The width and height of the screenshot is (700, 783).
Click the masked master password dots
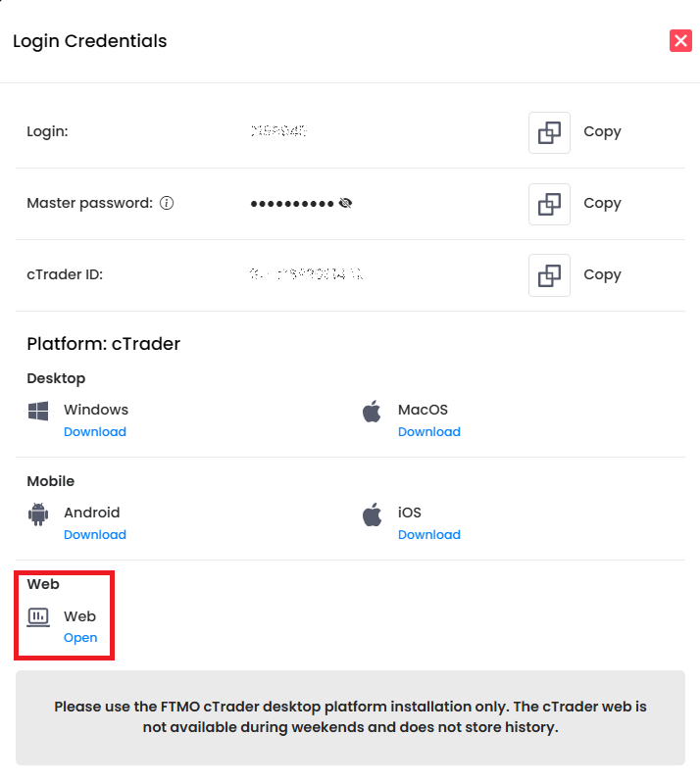[292, 204]
